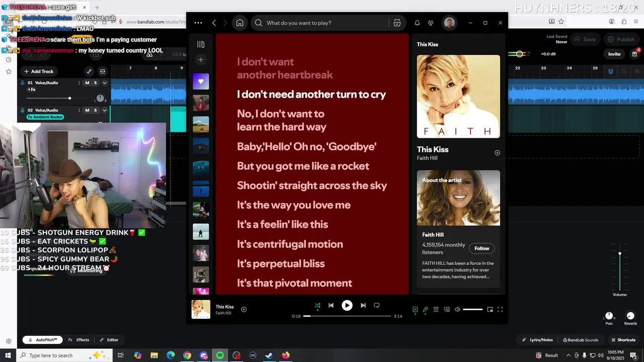Image resolution: width=644 pixels, height=362 pixels.
Task: Open track 01 three-dot menu
Action: click(x=79, y=83)
